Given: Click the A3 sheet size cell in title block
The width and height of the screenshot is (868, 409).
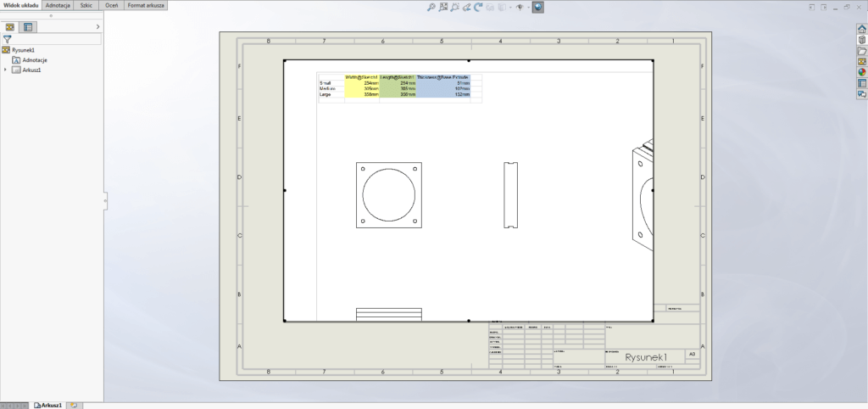Looking at the screenshot, I should pos(692,354).
